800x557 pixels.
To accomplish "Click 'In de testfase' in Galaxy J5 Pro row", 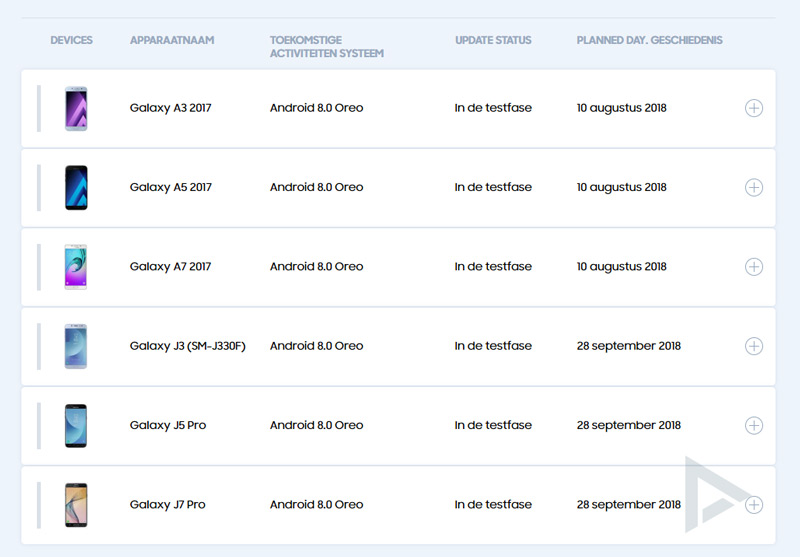I will pyautogui.click(x=493, y=425).
